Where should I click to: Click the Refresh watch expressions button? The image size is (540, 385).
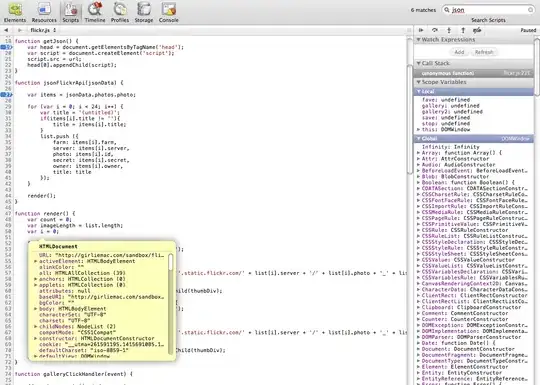point(484,52)
